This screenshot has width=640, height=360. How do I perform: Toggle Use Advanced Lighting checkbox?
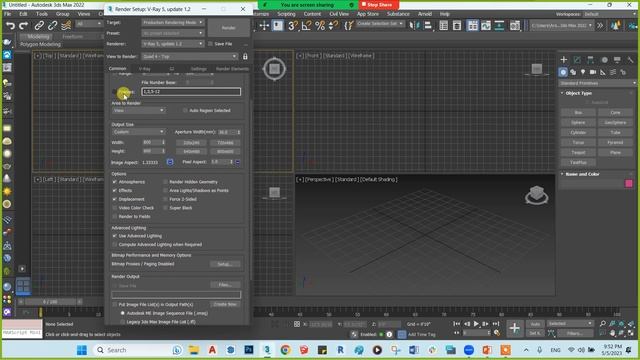[115, 236]
